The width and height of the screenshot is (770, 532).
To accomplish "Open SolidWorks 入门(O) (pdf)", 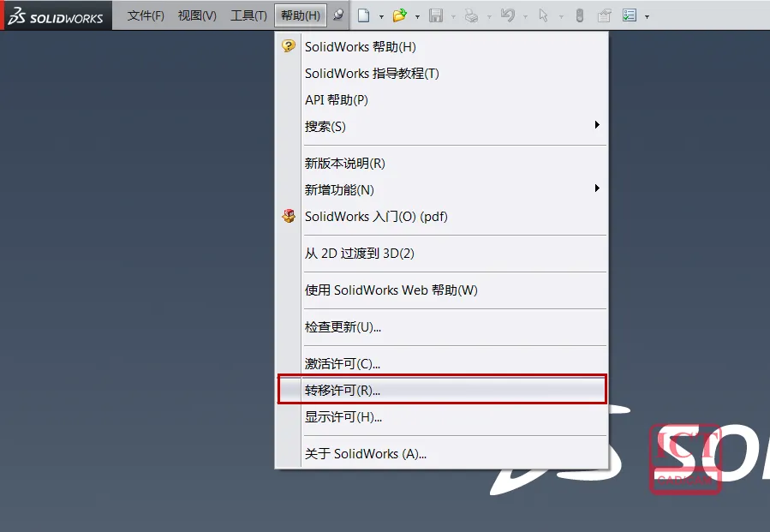I will (x=442, y=216).
